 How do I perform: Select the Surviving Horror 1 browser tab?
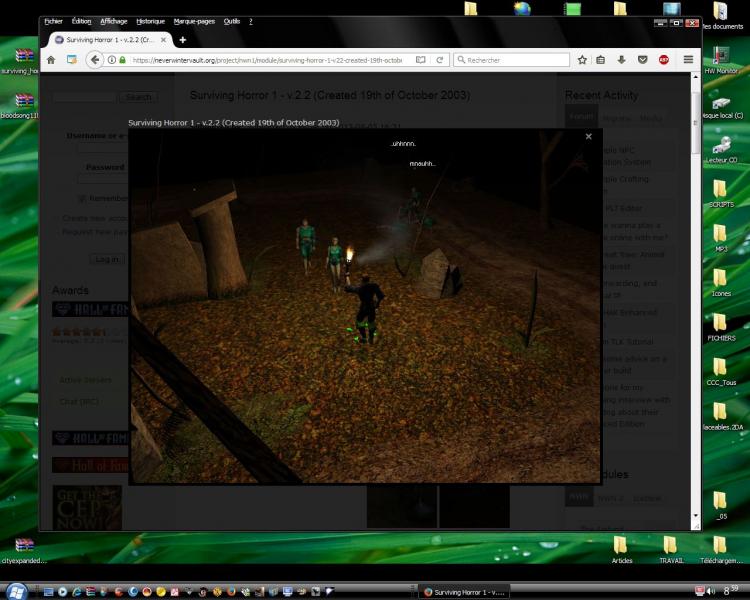tap(109, 40)
